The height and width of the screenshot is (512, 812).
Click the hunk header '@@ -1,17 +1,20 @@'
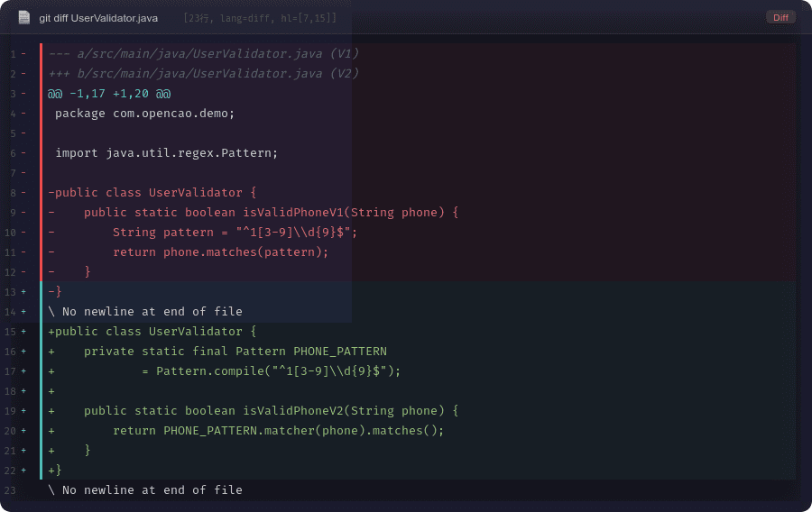109,94
